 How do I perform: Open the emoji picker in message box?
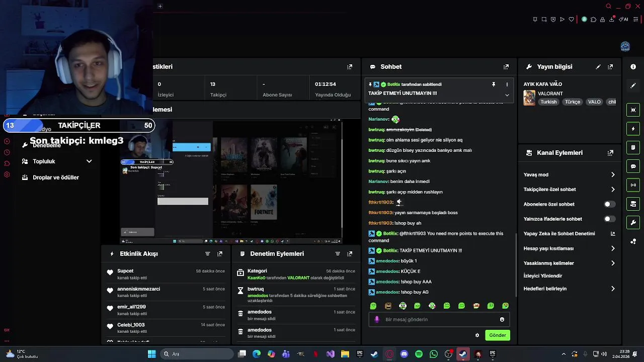[x=502, y=319]
